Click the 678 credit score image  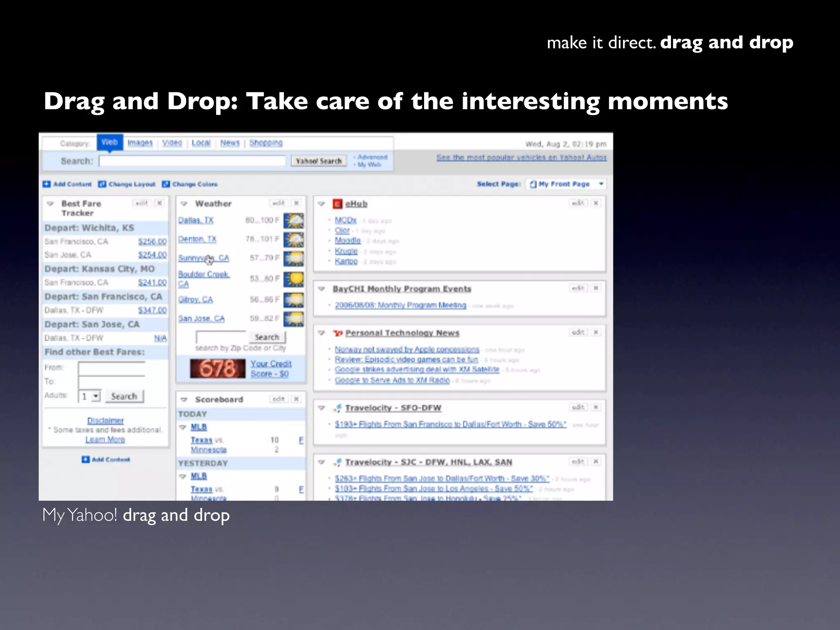(218, 368)
